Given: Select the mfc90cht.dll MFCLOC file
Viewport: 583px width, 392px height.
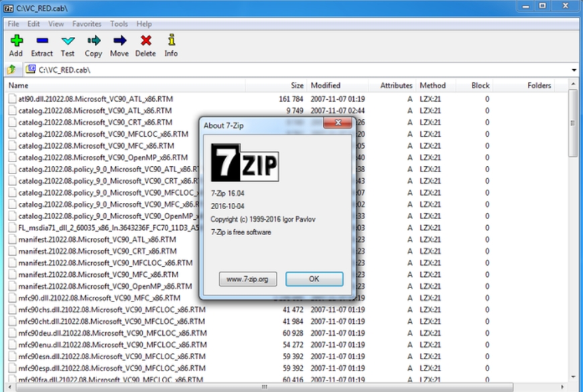Looking at the screenshot, I should click(x=111, y=322).
